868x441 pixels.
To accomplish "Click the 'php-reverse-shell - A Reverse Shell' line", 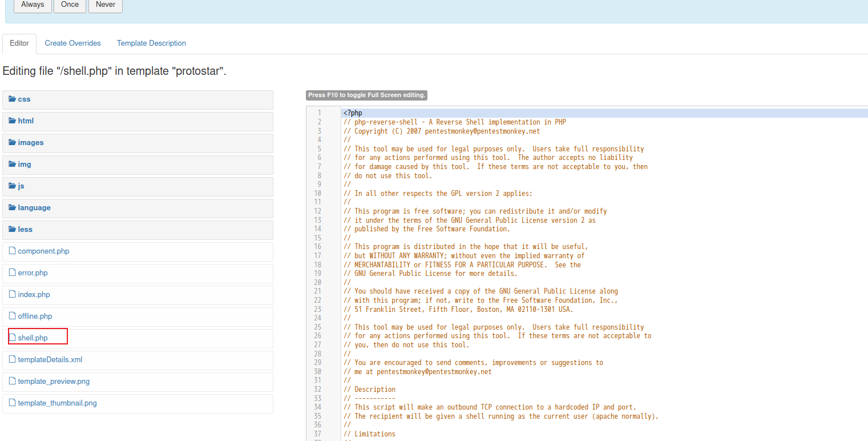I will click(455, 122).
